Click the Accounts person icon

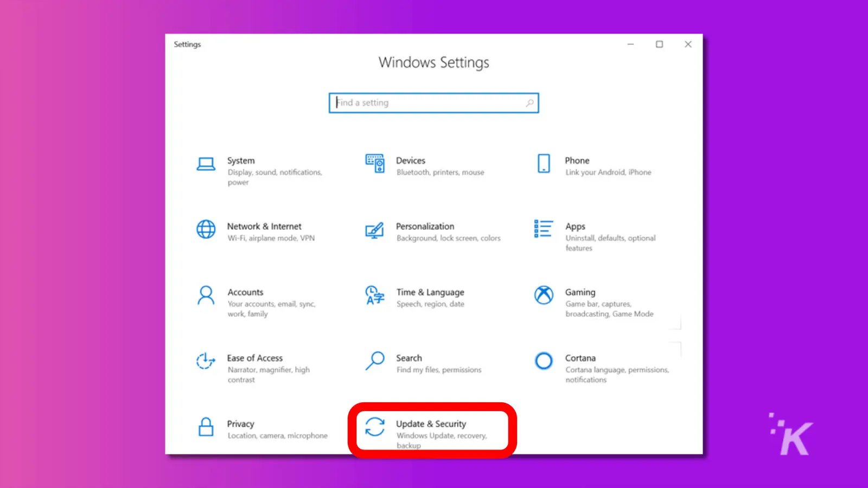pos(206,296)
